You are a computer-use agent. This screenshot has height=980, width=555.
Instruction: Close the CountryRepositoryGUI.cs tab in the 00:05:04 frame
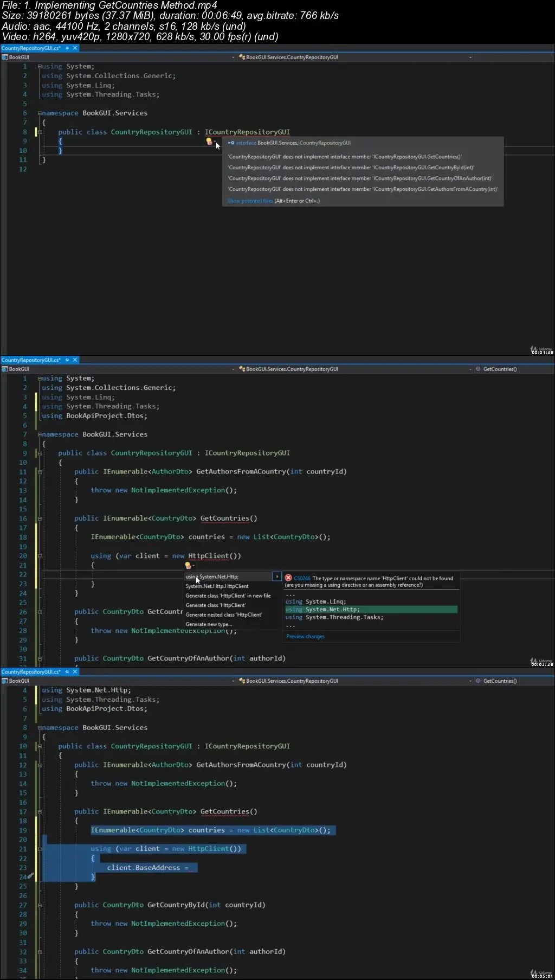point(75,672)
